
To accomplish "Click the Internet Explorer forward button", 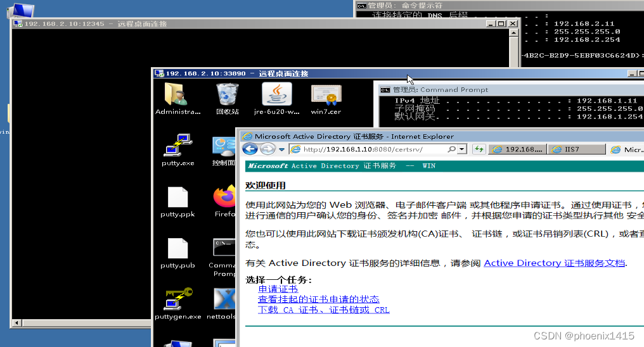I will [x=267, y=149].
